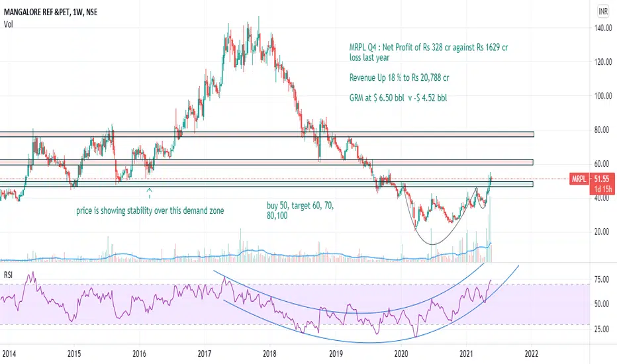Click the 2014 time axis label
Image resolution: width=617 pixels, height=364 pixels.
pos(9,353)
